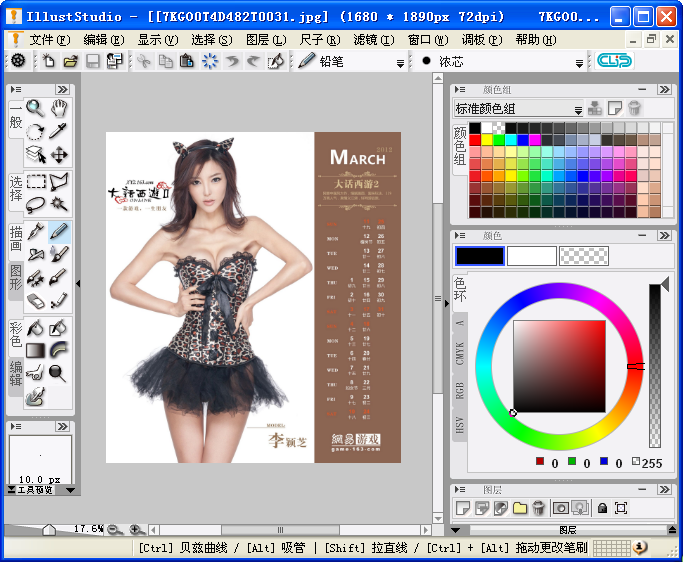This screenshot has height=562, width=683.
Task: Pick the pure red swatch in color set
Action: 476,139
